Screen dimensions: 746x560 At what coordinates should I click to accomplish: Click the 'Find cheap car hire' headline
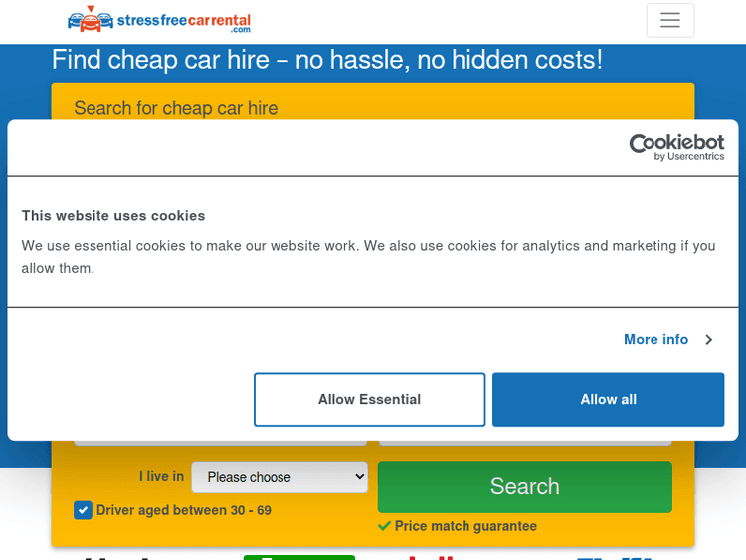point(326,60)
